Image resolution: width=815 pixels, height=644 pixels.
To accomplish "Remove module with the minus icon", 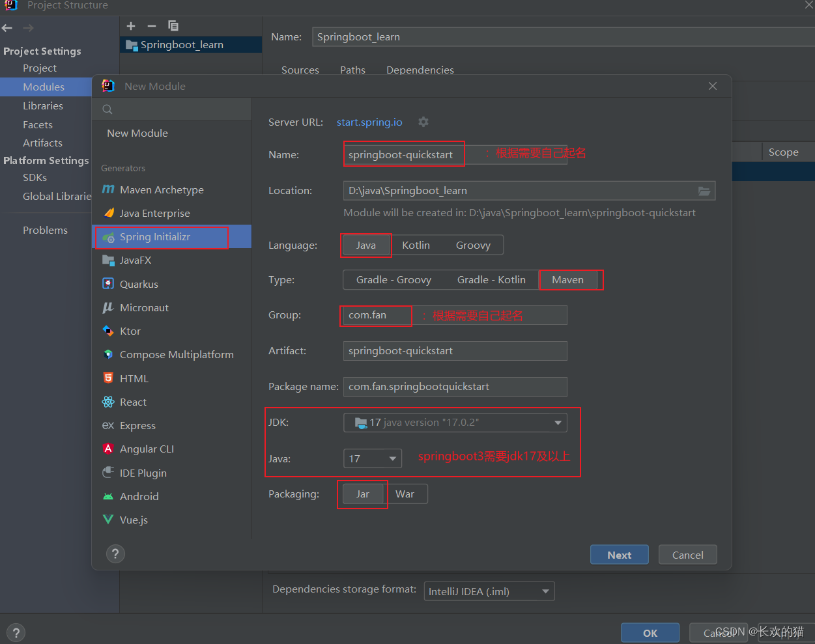I will pyautogui.click(x=152, y=26).
